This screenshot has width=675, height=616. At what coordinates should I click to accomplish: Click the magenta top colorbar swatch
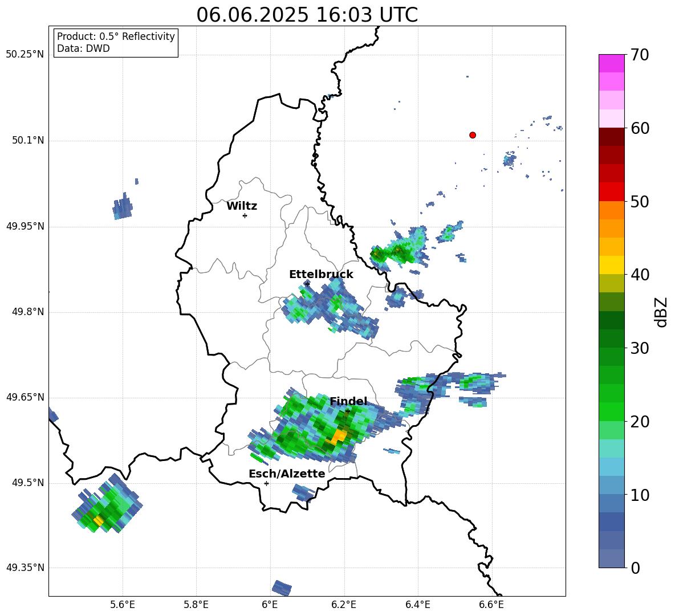tap(611, 63)
